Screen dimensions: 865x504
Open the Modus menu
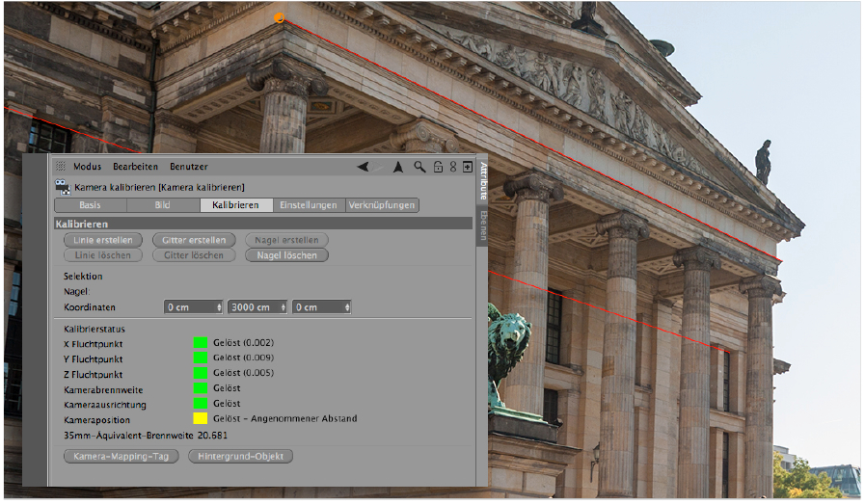pyautogui.click(x=87, y=167)
